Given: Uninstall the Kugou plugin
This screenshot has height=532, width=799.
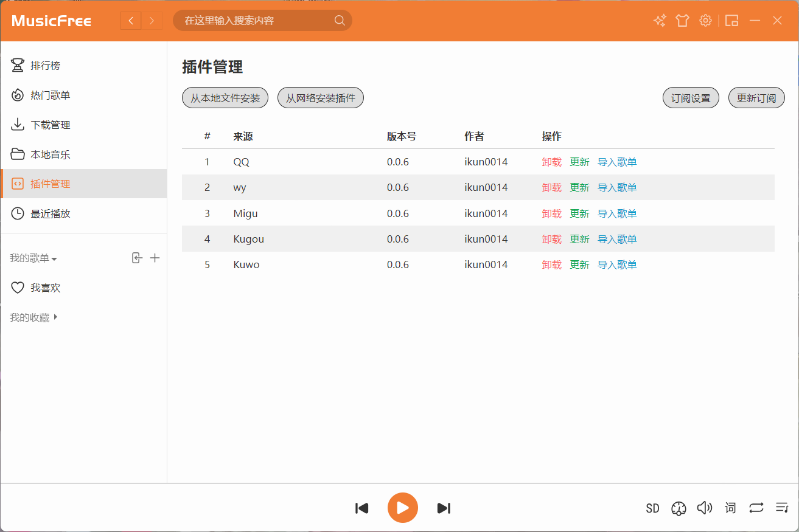Looking at the screenshot, I should (552, 239).
